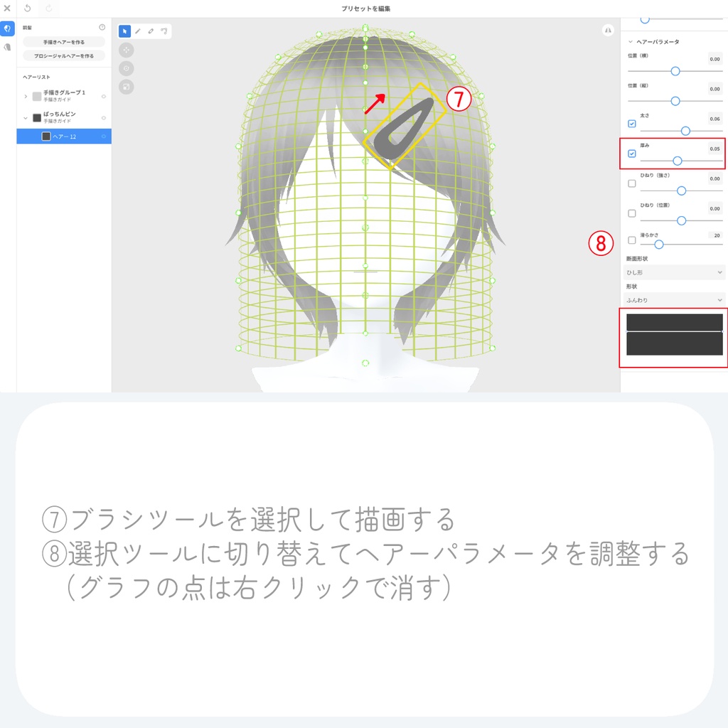Click the 滑らかさ slider handle
This screenshot has height=728, width=728.
pos(659,245)
